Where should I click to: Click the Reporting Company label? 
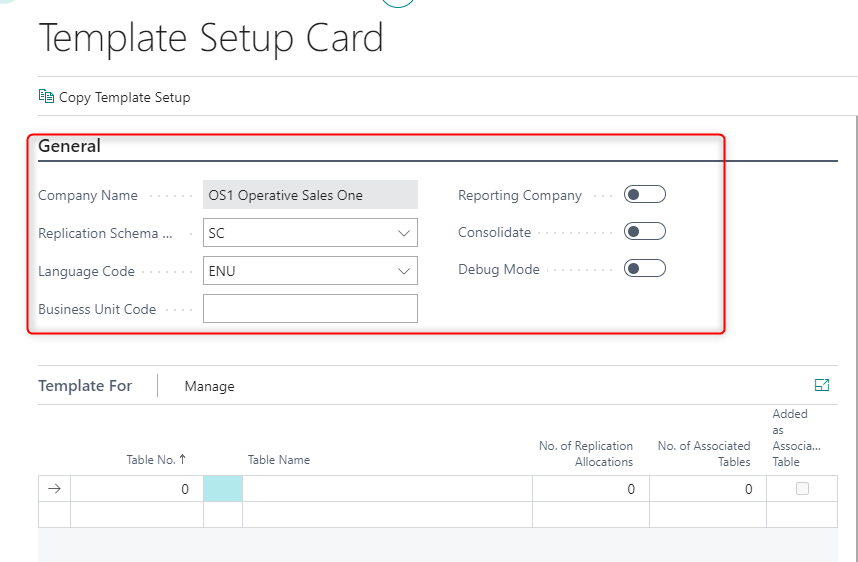[x=520, y=195]
